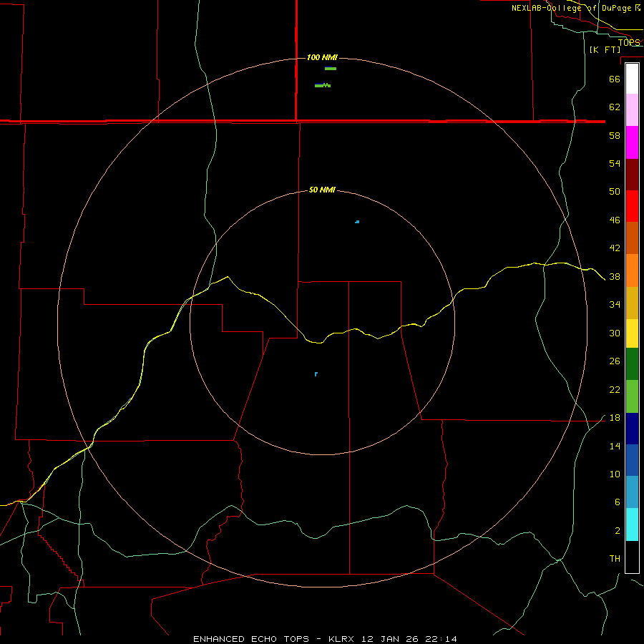Select the bright red legend swatch
This screenshot has height=644, width=644.
click(x=632, y=206)
